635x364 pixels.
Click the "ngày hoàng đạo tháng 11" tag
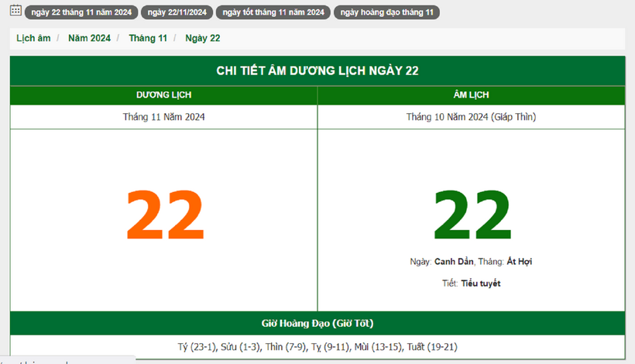386,12
